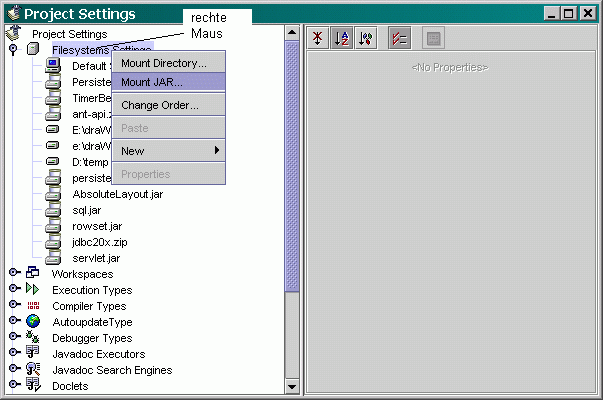Select the jdbc20x.zip filesystem entry
The width and height of the screenshot is (603, 400).
[x=100, y=242]
